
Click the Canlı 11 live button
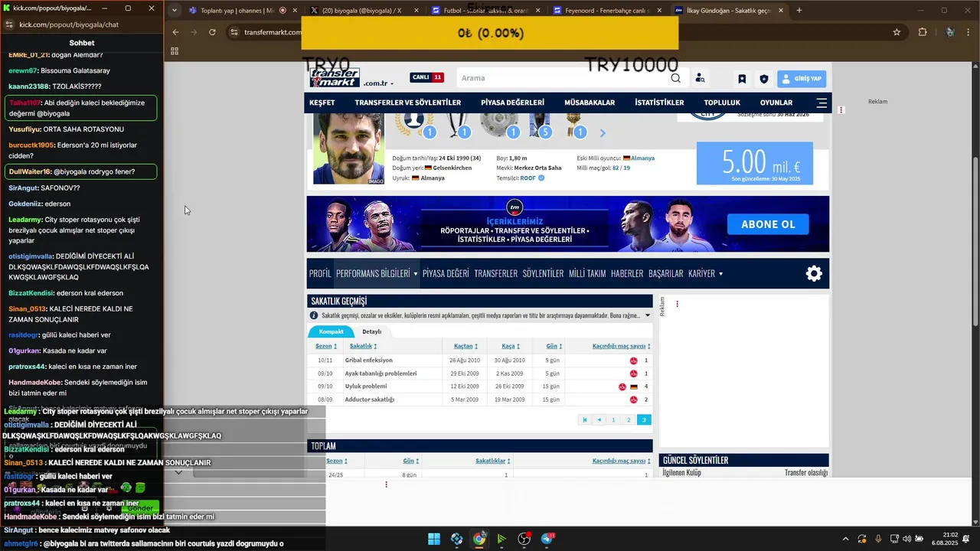coord(426,77)
